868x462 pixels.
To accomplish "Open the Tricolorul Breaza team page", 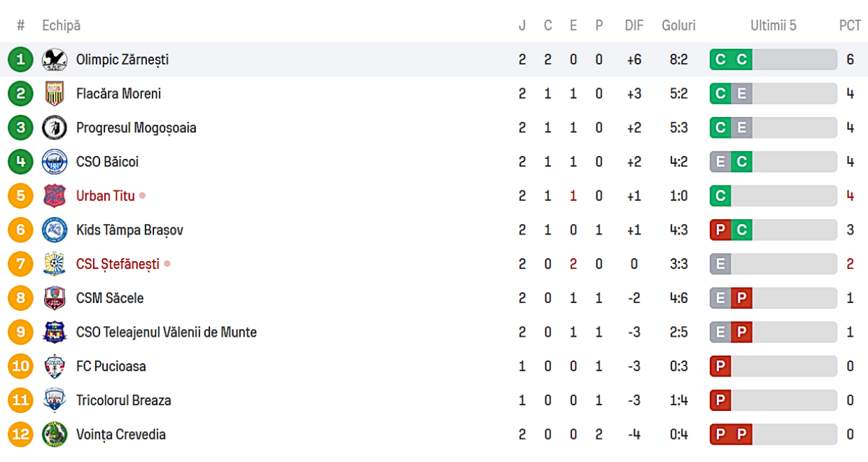I will click(123, 400).
